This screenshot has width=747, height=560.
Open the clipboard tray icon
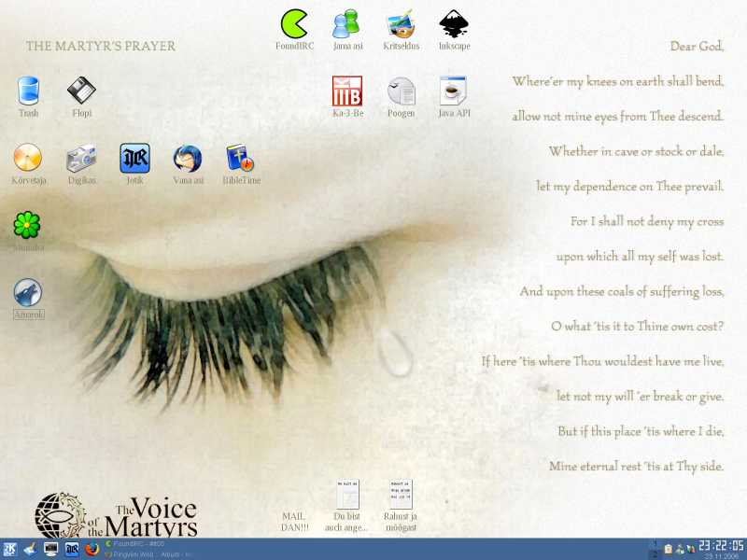(669, 549)
